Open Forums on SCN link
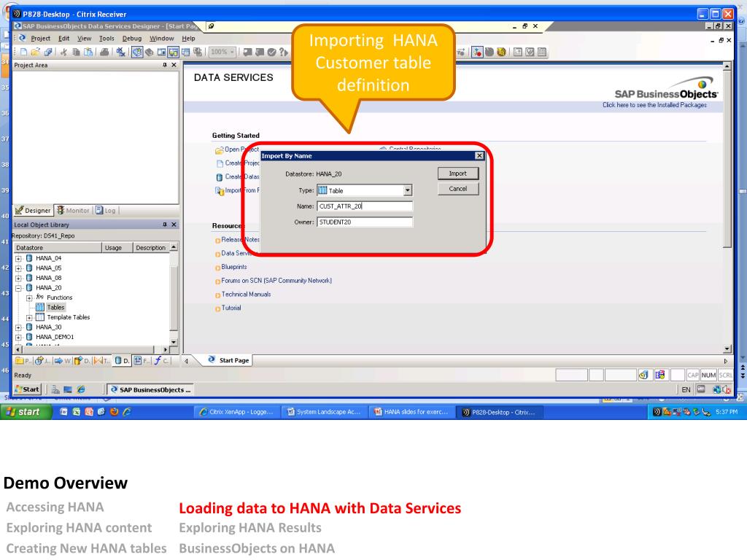The image size is (747, 560). [x=276, y=281]
